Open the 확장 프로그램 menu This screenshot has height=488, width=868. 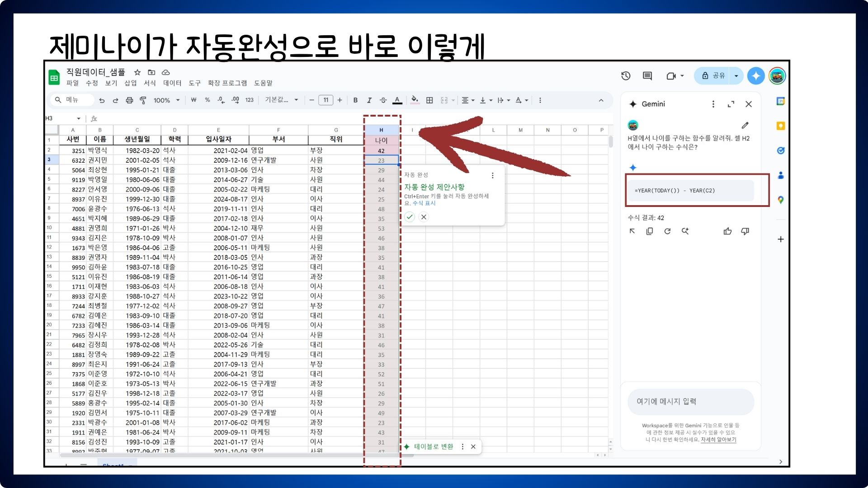click(227, 83)
